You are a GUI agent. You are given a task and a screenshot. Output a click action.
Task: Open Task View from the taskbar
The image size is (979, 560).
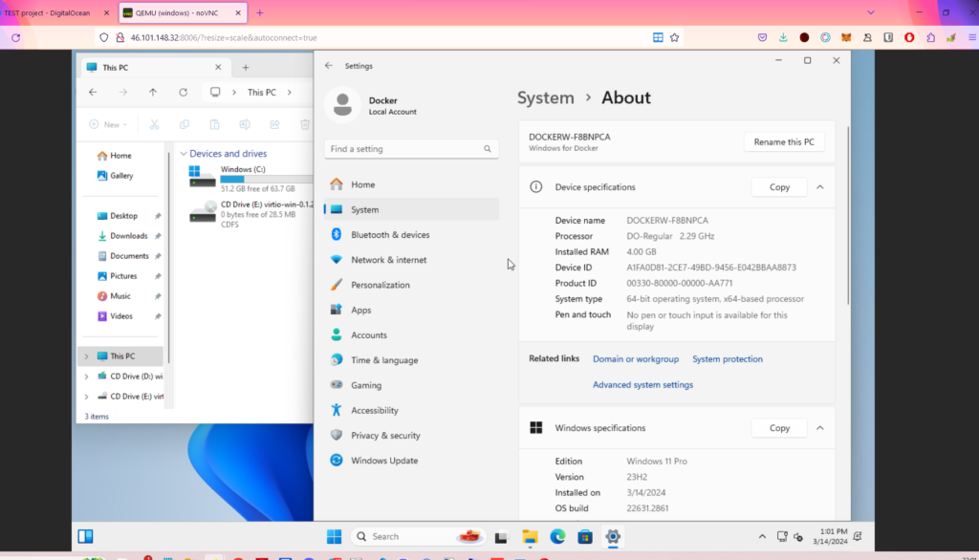pyautogui.click(x=501, y=536)
